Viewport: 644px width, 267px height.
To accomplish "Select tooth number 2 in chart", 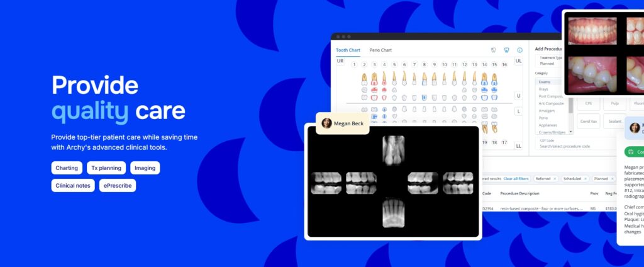I will pos(364,65).
